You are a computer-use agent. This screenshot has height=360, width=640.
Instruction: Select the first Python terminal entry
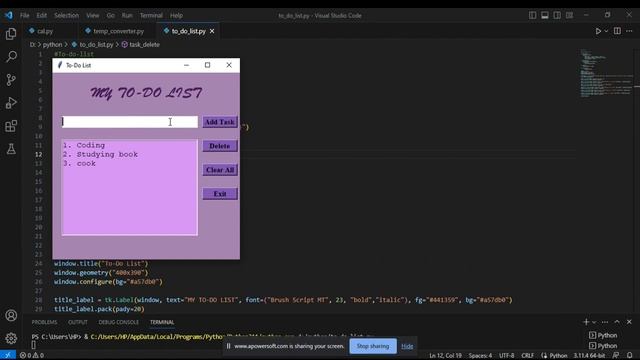pos(603,335)
